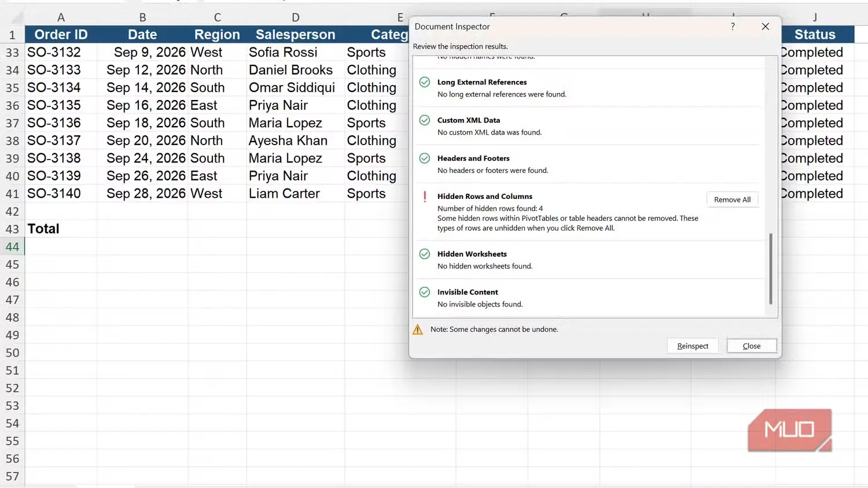Select the row 43 header
The height and width of the screenshot is (488, 868).
[12, 229]
